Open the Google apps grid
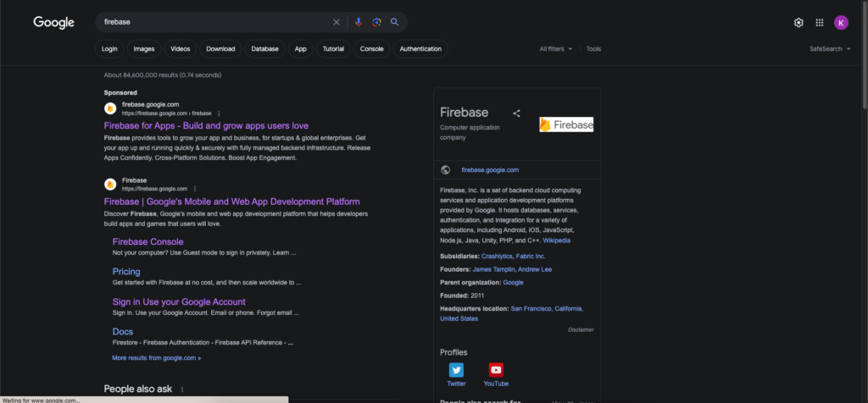This screenshot has height=403, width=868. 820,23
